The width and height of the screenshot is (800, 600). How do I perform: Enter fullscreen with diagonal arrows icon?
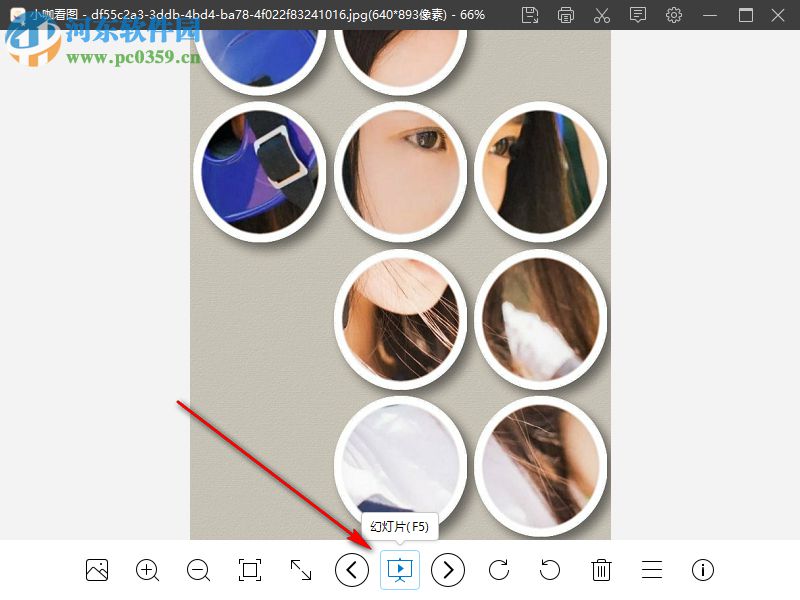point(301,570)
